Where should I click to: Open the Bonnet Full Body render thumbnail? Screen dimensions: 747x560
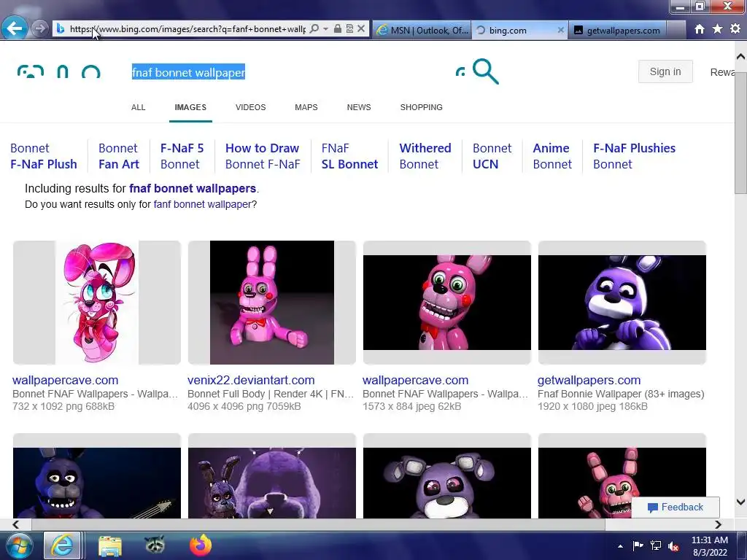pos(272,303)
